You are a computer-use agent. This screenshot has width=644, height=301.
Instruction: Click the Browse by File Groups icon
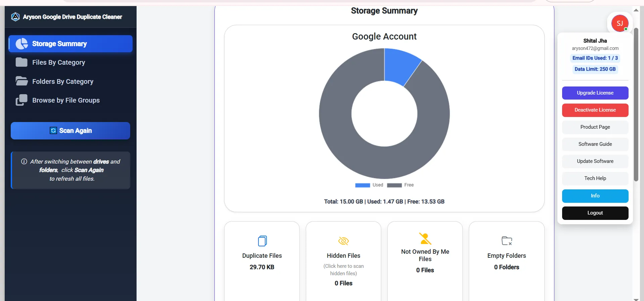[x=21, y=100]
